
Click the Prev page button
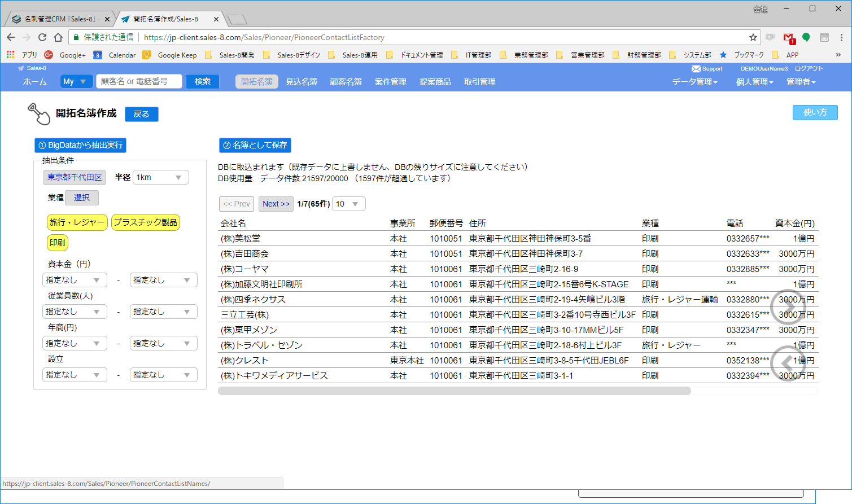pyautogui.click(x=237, y=204)
